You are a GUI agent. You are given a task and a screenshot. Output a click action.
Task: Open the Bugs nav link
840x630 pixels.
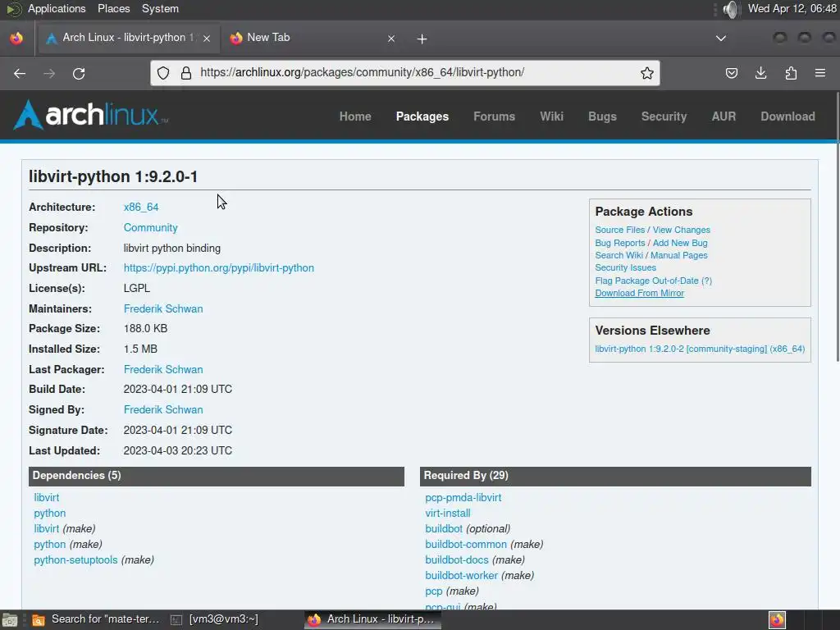[602, 116]
